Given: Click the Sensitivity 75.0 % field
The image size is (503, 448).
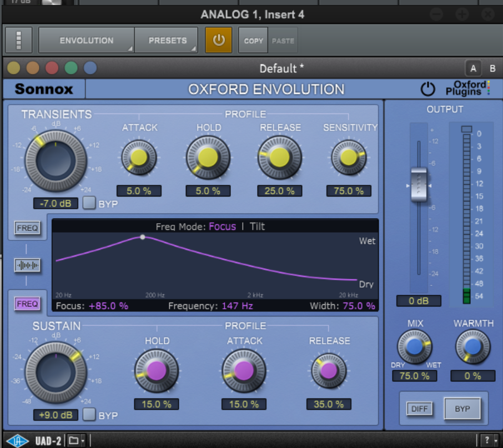Looking at the screenshot, I should tap(349, 191).
